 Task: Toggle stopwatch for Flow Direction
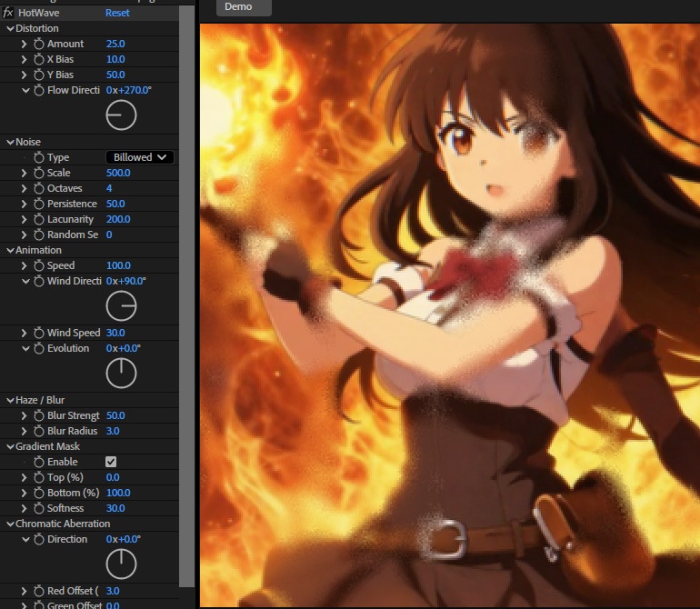tap(39, 90)
